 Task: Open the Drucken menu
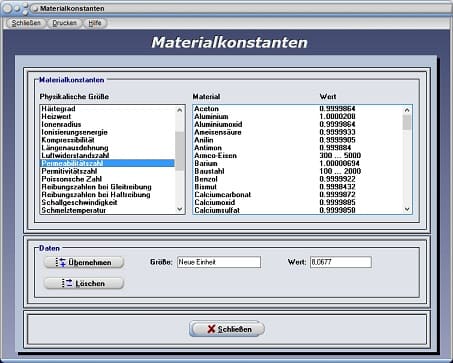click(64, 23)
